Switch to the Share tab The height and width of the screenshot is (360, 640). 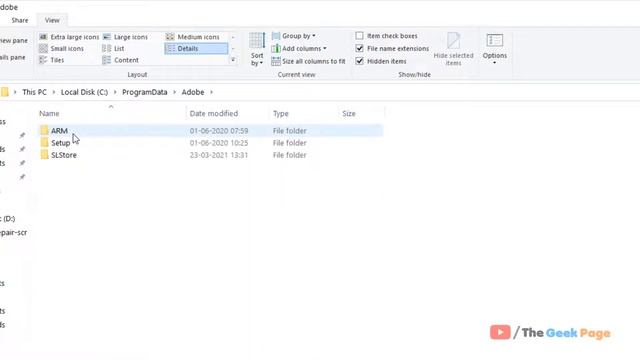point(20,20)
